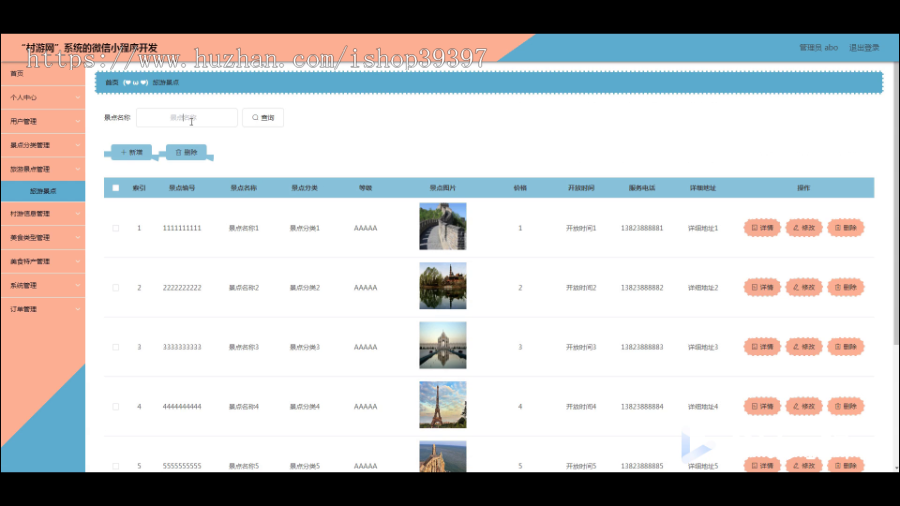Expand the 村游信息管理 sidebar menu

(43, 214)
